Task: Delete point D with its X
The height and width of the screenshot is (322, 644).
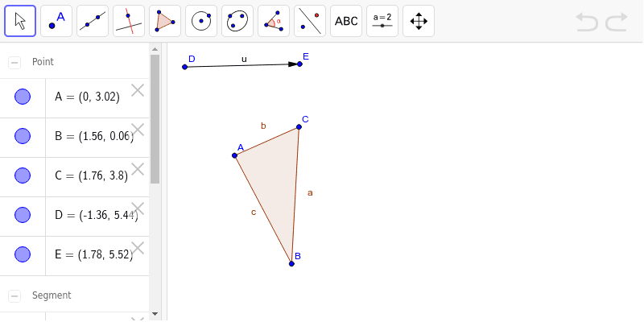Action: click(138, 208)
